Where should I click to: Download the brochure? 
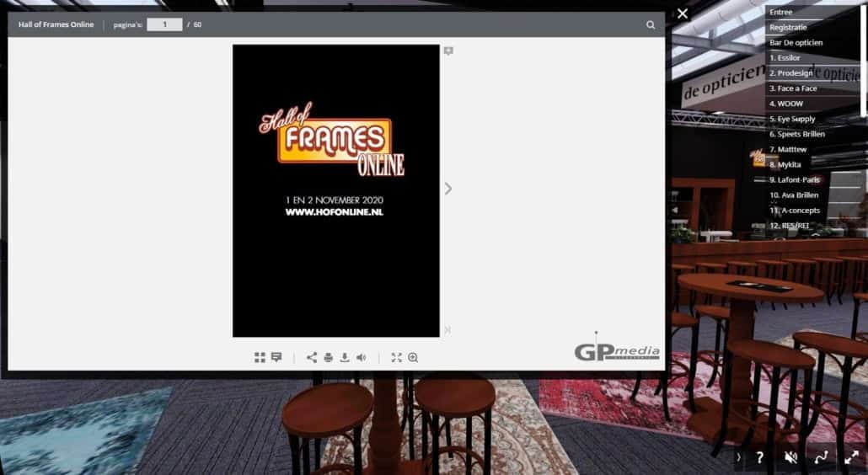pyautogui.click(x=345, y=358)
